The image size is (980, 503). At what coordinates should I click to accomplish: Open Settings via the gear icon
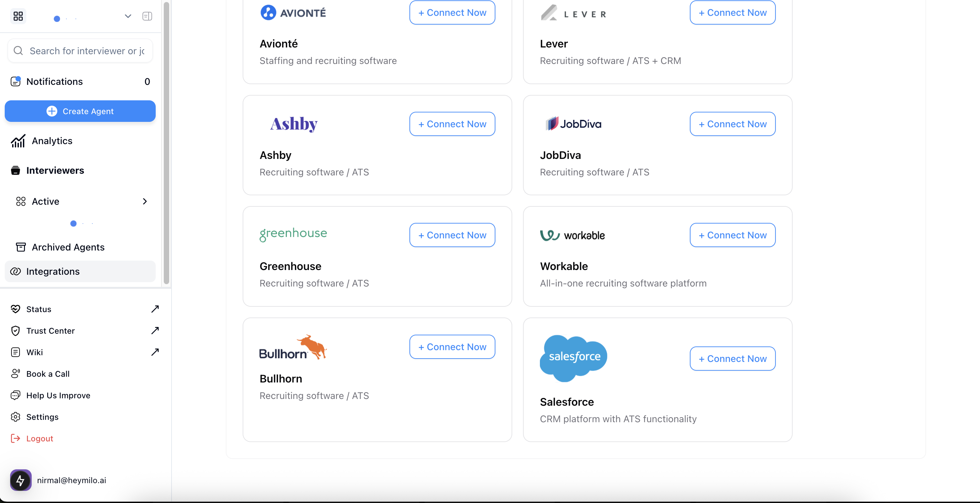click(x=15, y=417)
